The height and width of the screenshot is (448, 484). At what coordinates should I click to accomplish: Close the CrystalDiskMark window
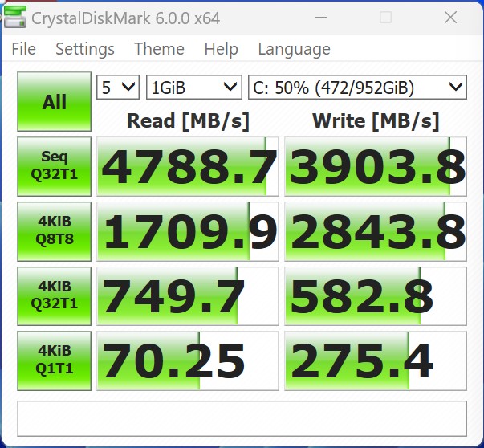tap(450, 18)
